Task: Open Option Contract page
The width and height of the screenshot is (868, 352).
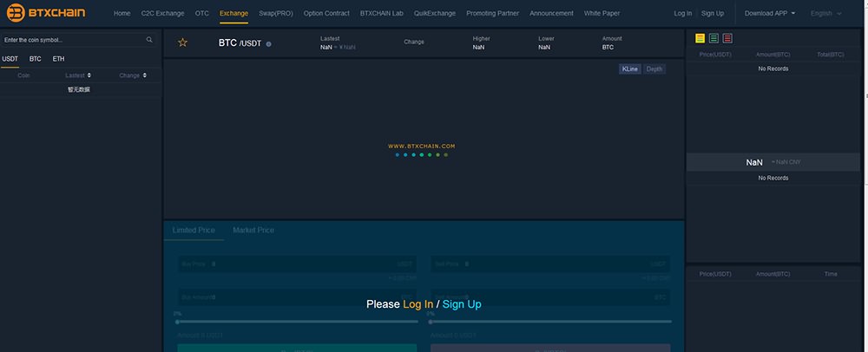Action: pyautogui.click(x=326, y=13)
